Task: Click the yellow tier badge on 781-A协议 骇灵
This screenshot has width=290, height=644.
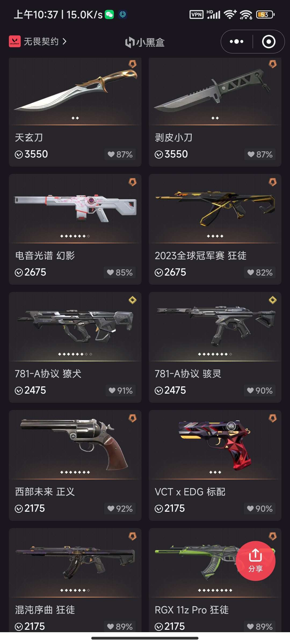Action: (273, 300)
